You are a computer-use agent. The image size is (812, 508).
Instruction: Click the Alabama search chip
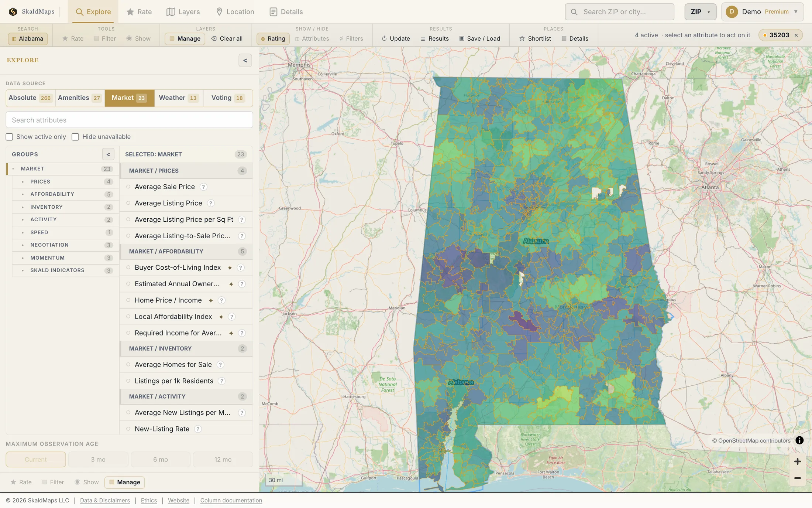tap(28, 38)
